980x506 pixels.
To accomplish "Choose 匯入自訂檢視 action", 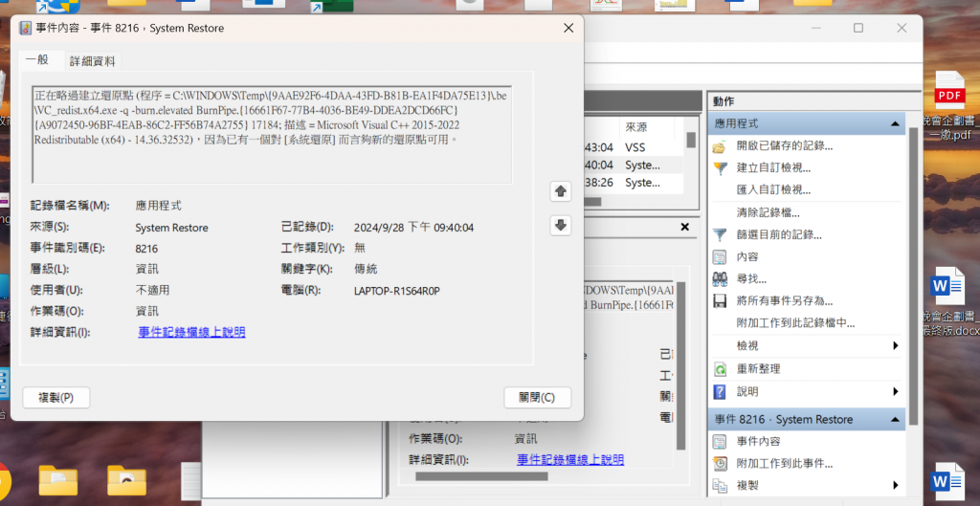I will pyautogui.click(x=773, y=190).
